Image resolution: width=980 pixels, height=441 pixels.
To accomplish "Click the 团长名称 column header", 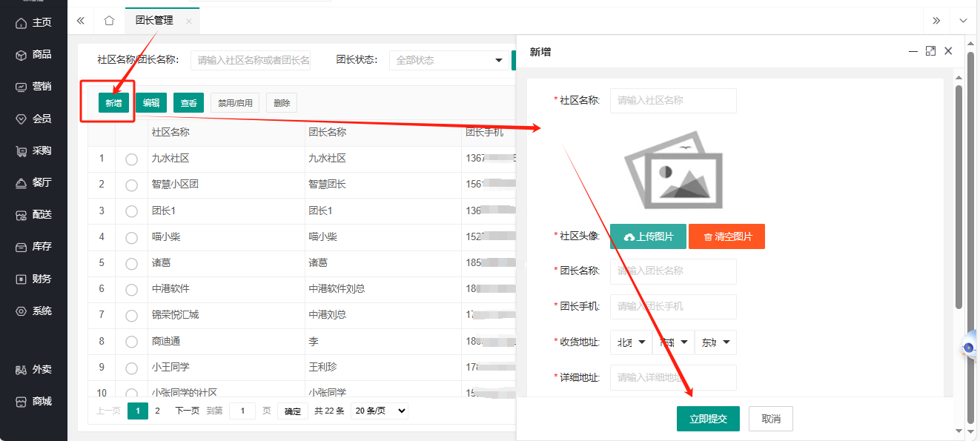I will 327,133.
